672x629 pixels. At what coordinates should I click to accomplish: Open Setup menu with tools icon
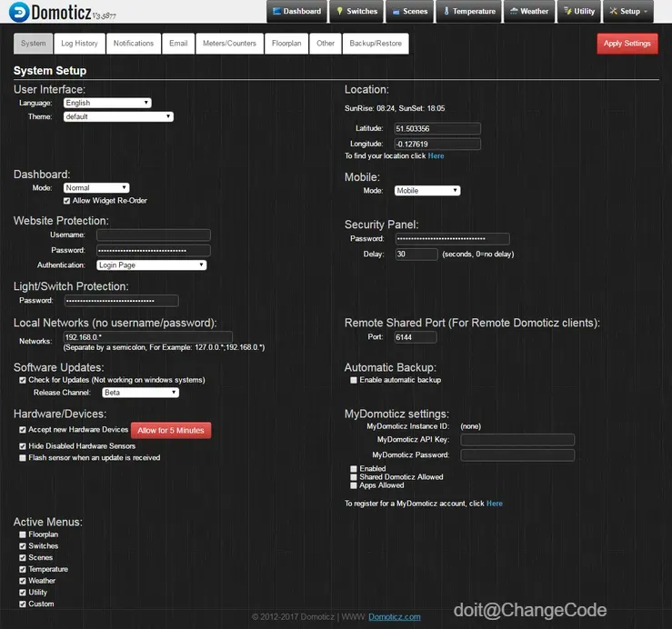(x=613, y=11)
